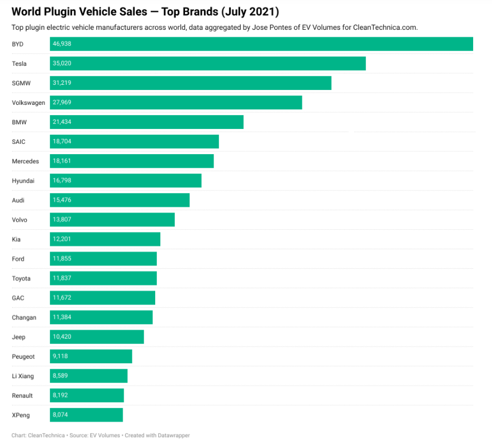The image size is (492, 448).
Task: Select the Audi brand label
Action: click(x=18, y=201)
